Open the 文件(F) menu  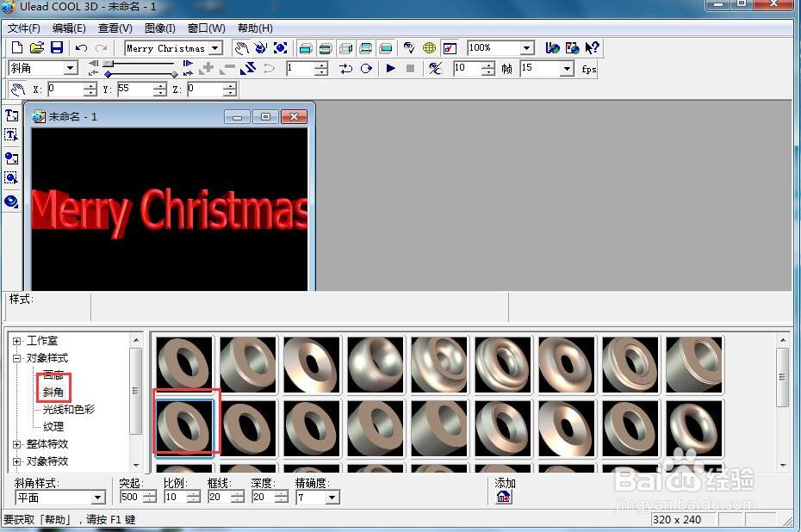23,28
